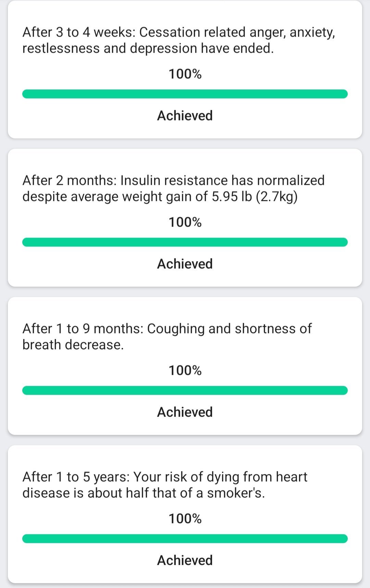Click the insulin resistance progress bar
Image resolution: width=370 pixels, height=588 pixels.
click(185, 242)
